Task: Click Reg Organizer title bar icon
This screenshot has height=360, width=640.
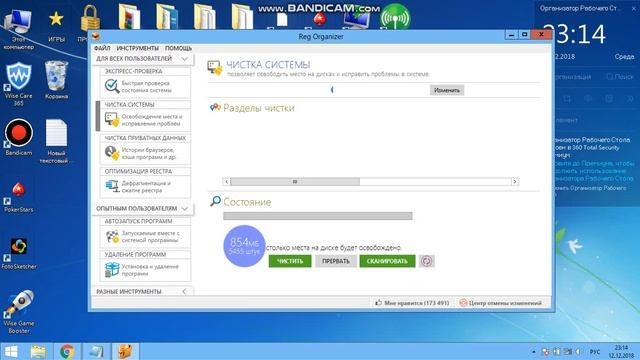Action: tap(96, 36)
